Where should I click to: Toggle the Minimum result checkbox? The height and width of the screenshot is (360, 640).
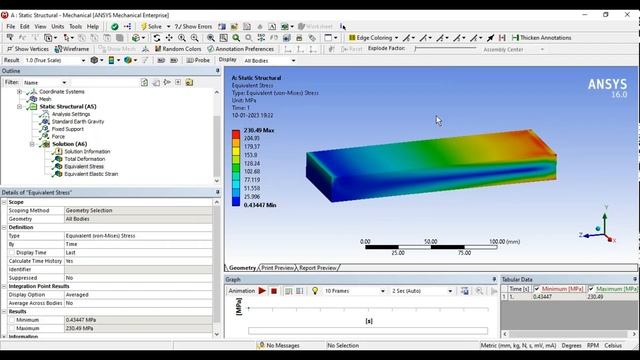coord(12,320)
